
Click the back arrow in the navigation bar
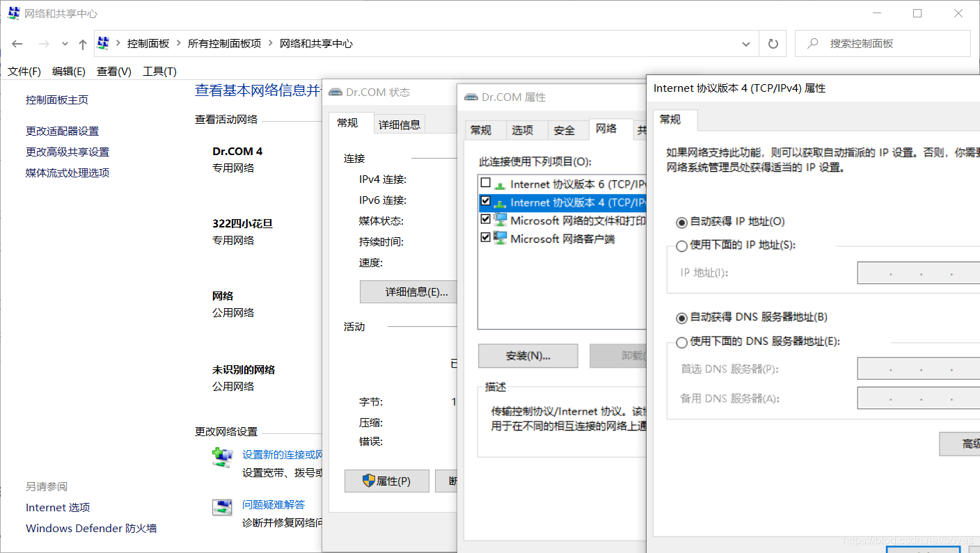(17, 44)
